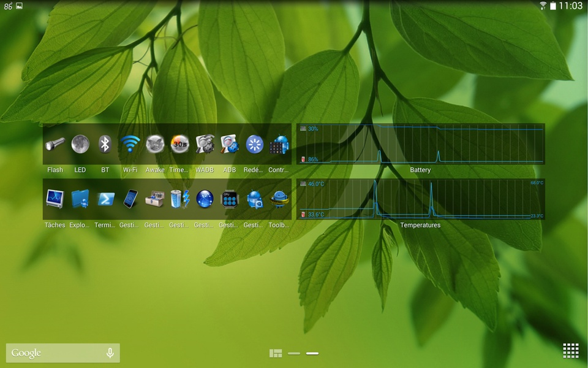The width and height of the screenshot is (588, 368).
Task: Launch the Termi… terminal prompt icon
Action: (x=105, y=199)
